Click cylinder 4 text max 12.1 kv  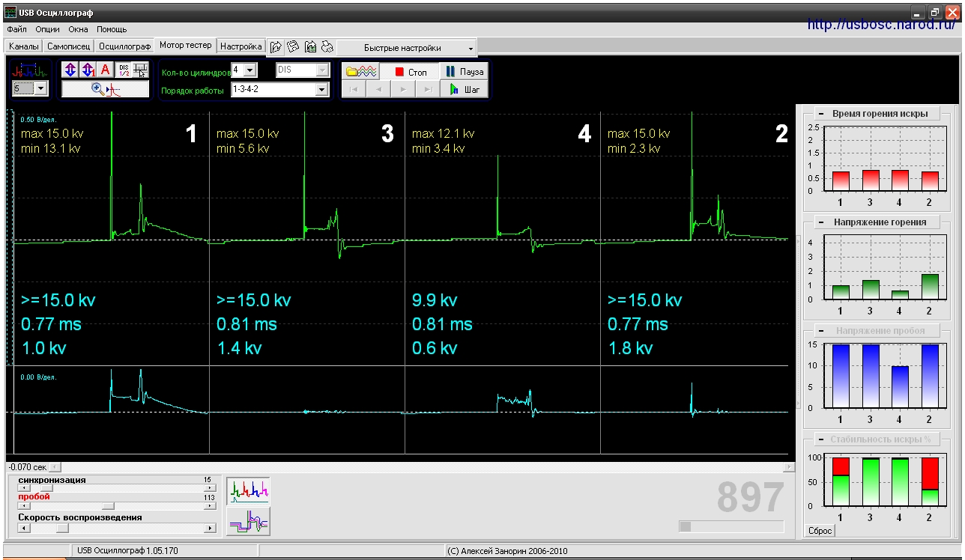click(444, 134)
